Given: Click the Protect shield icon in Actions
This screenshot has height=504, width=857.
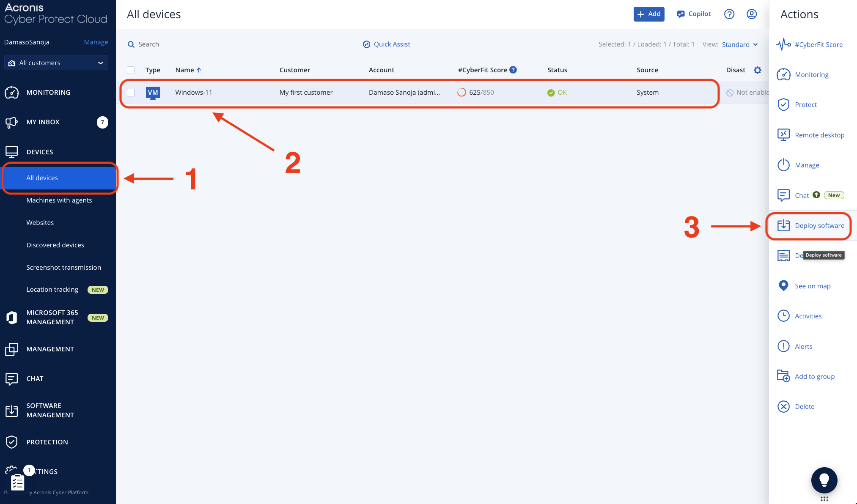Looking at the screenshot, I should coord(783,104).
